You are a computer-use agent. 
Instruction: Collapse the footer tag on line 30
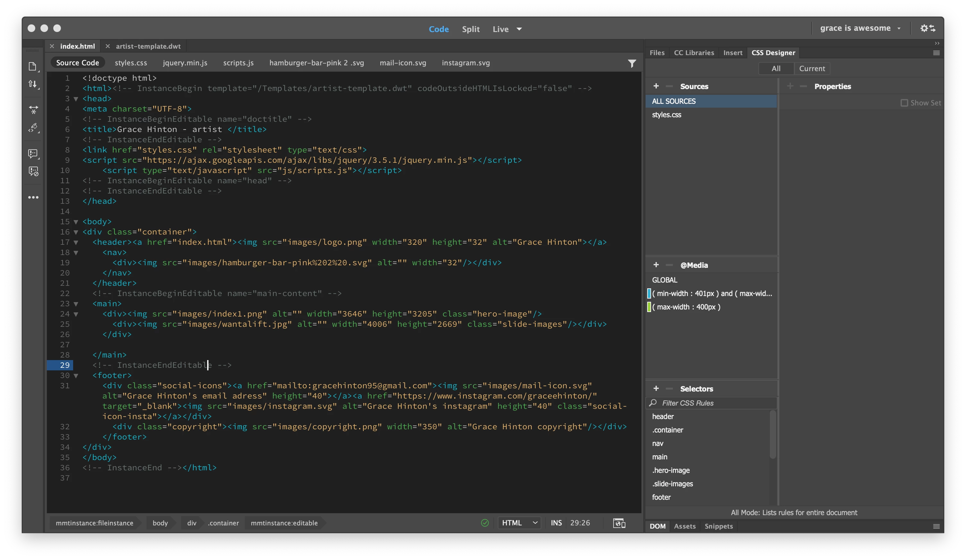[76, 376]
